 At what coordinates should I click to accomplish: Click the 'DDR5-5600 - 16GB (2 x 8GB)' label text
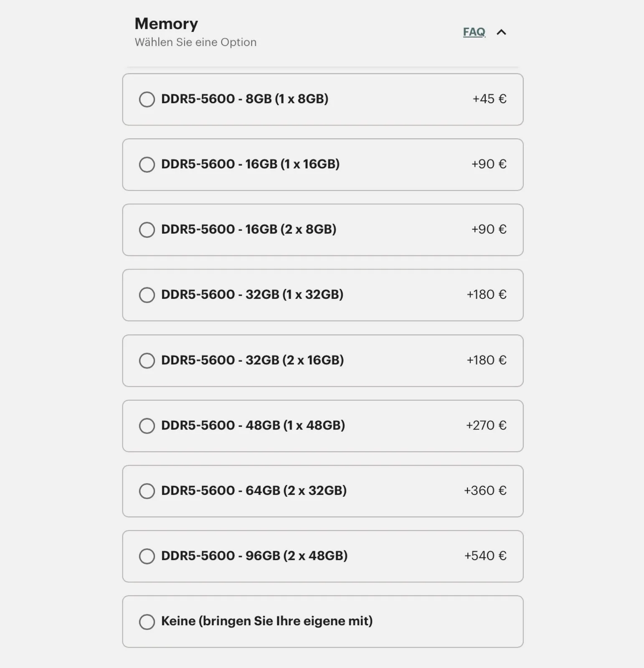248,229
